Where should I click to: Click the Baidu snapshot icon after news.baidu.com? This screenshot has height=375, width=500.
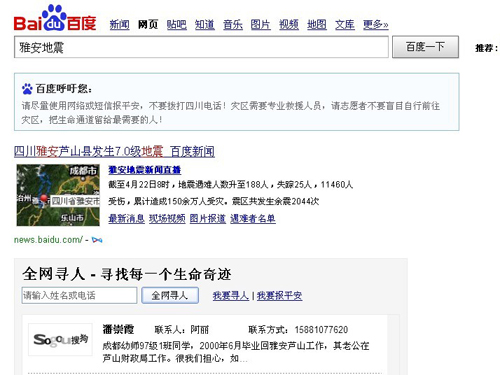(x=97, y=240)
